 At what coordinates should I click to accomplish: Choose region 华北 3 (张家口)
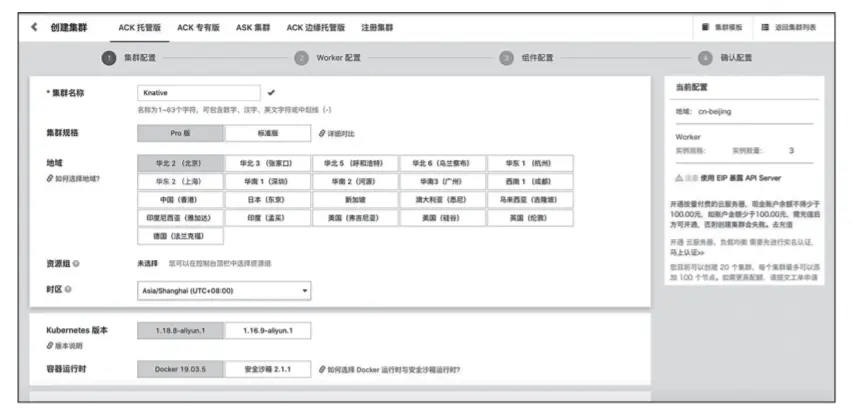tap(268, 163)
